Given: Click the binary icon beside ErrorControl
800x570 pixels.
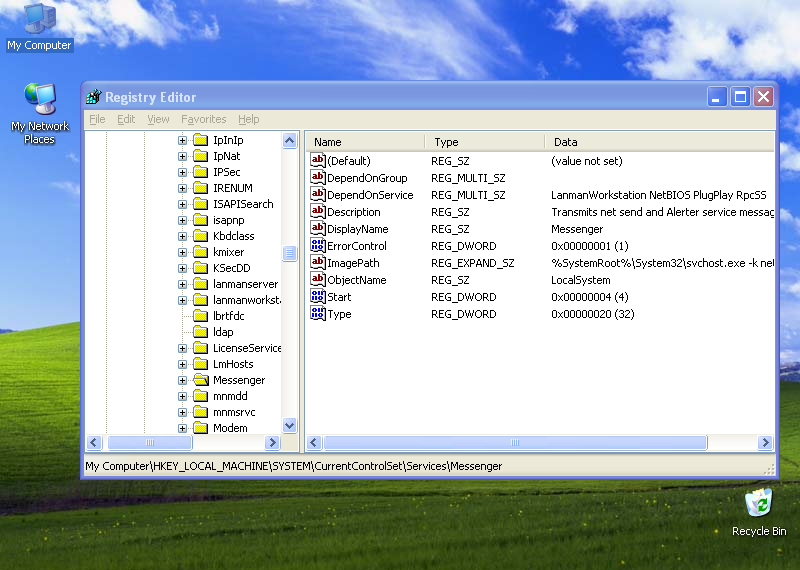Looking at the screenshot, I should [x=317, y=245].
